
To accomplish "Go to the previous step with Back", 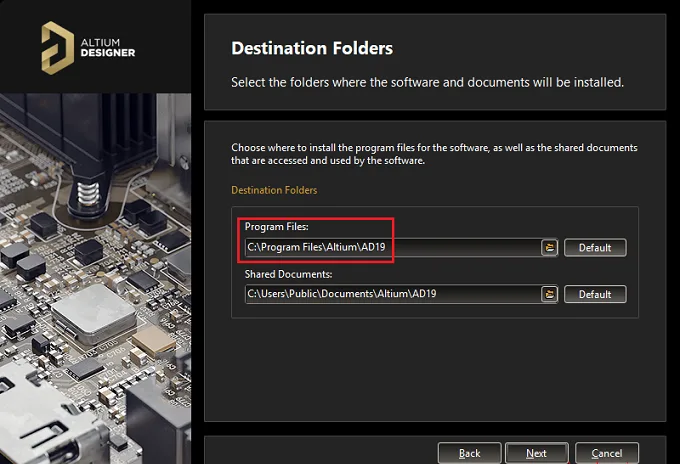I will (470, 453).
